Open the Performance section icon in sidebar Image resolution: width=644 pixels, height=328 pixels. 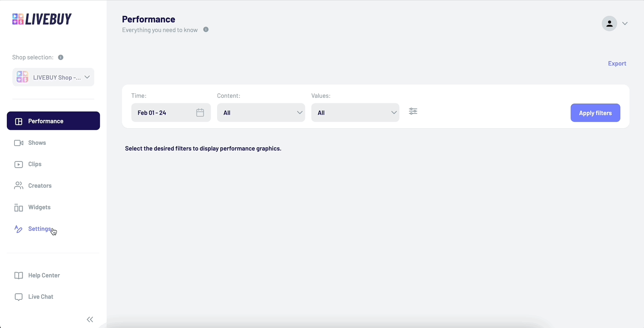coord(18,121)
